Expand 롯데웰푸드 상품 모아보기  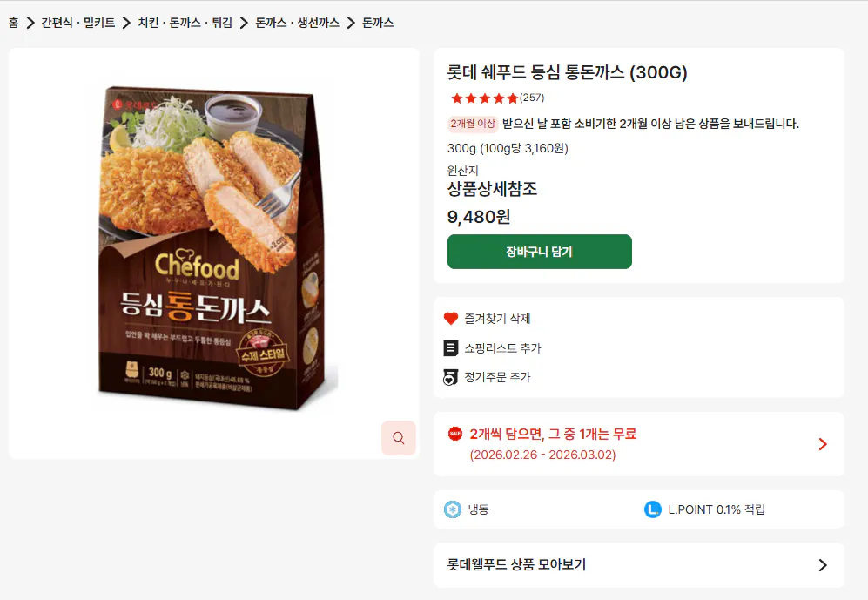coord(640,565)
